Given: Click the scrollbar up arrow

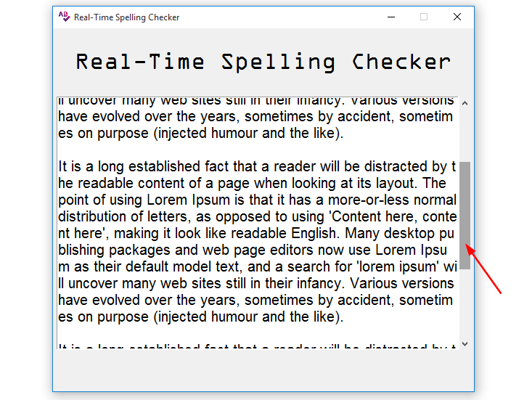Looking at the screenshot, I should click(x=465, y=103).
